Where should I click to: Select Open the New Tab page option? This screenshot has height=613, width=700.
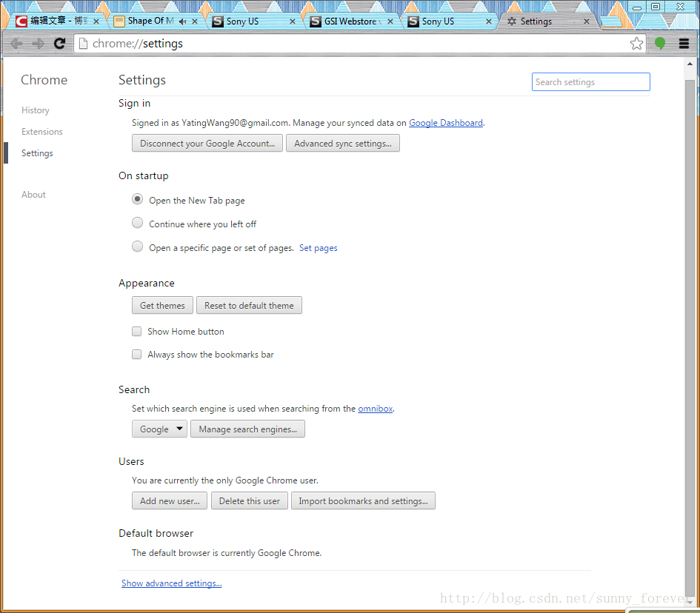138,199
